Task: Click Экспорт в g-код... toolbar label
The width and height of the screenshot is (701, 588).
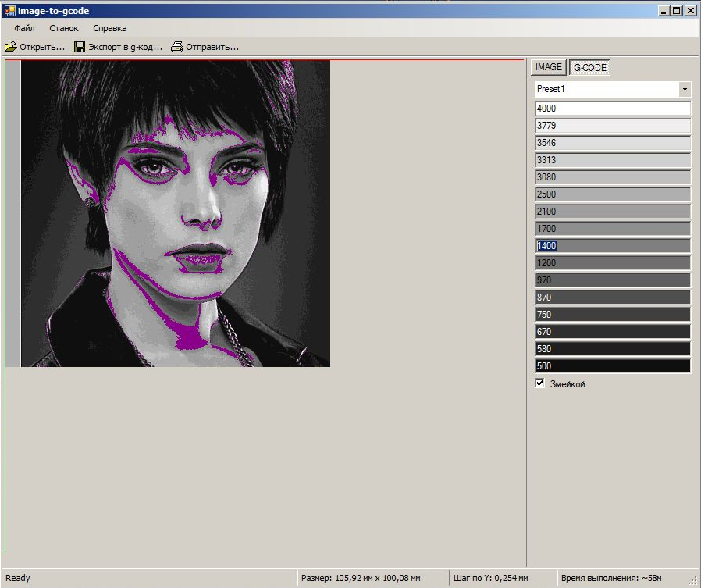Action: coord(125,47)
